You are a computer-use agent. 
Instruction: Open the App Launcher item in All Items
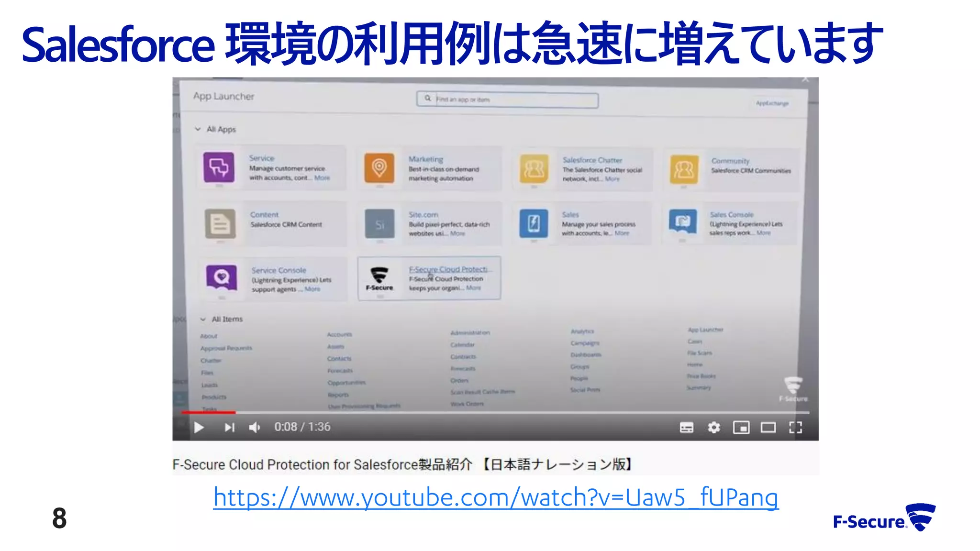point(706,330)
